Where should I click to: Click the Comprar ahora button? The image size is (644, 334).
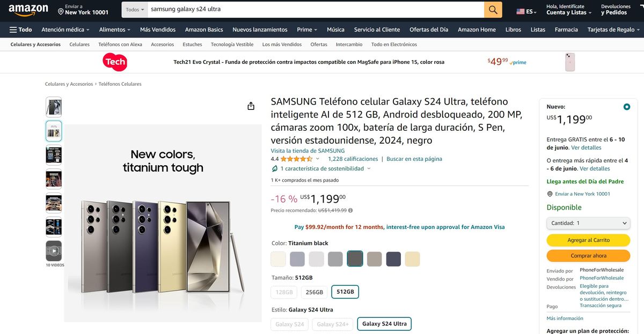click(588, 256)
